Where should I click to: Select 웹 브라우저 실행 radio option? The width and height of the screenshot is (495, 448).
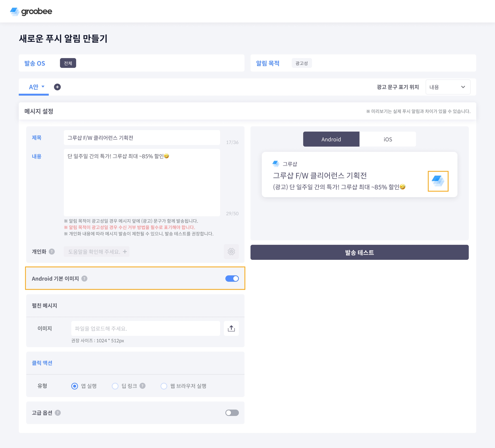click(164, 386)
